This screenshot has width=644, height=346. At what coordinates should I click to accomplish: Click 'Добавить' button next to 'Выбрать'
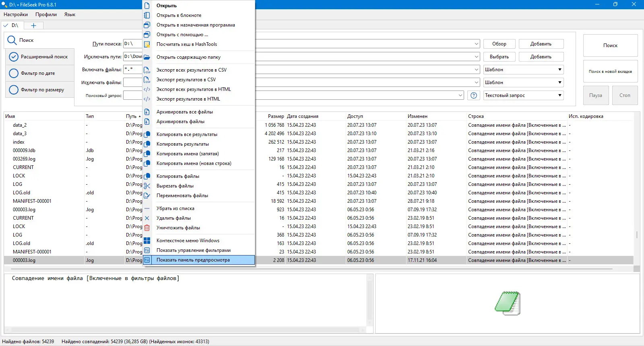(x=541, y=57)
